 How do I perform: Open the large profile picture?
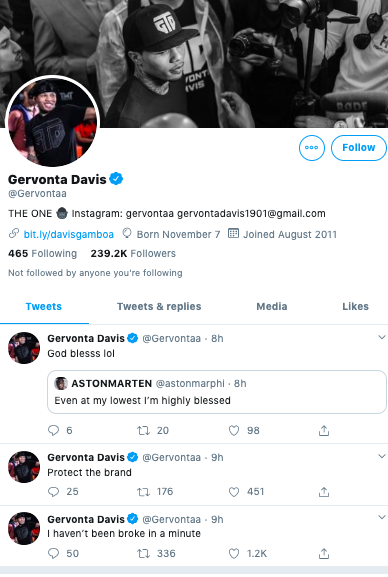coord(53,123)
